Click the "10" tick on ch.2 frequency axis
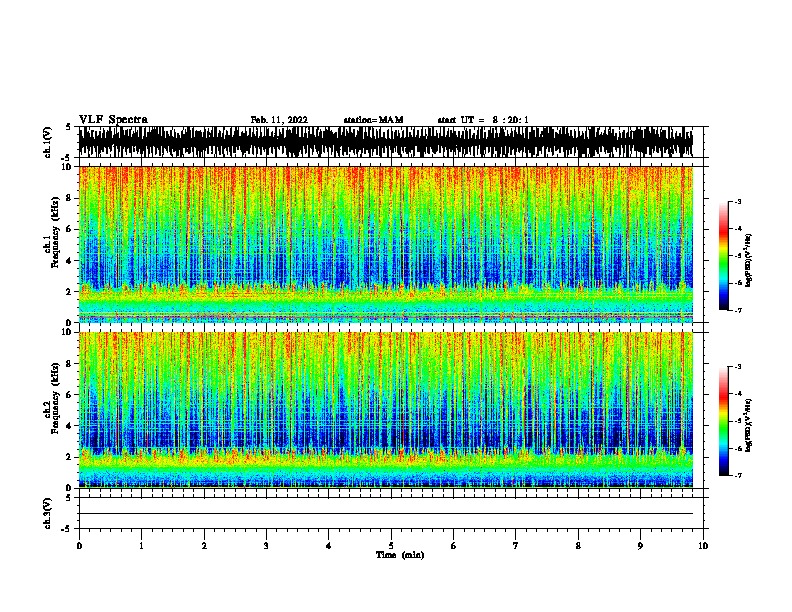Screen dimensions: 792x612 pos(68,332)
